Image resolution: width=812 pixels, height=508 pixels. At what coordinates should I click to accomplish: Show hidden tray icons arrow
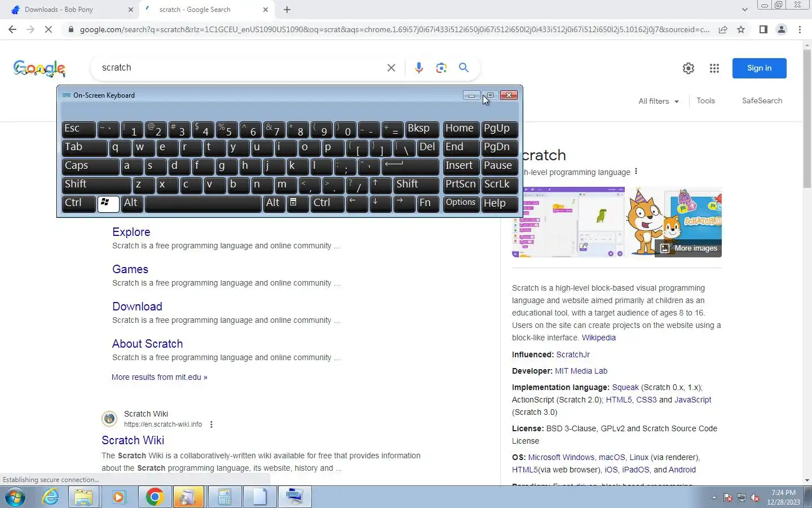[x=714, y=497]
